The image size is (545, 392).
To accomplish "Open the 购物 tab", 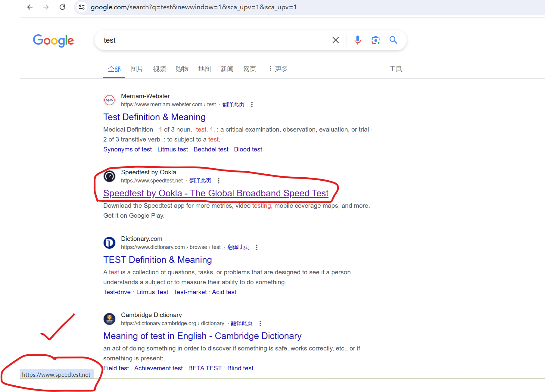I will [182, 69].
